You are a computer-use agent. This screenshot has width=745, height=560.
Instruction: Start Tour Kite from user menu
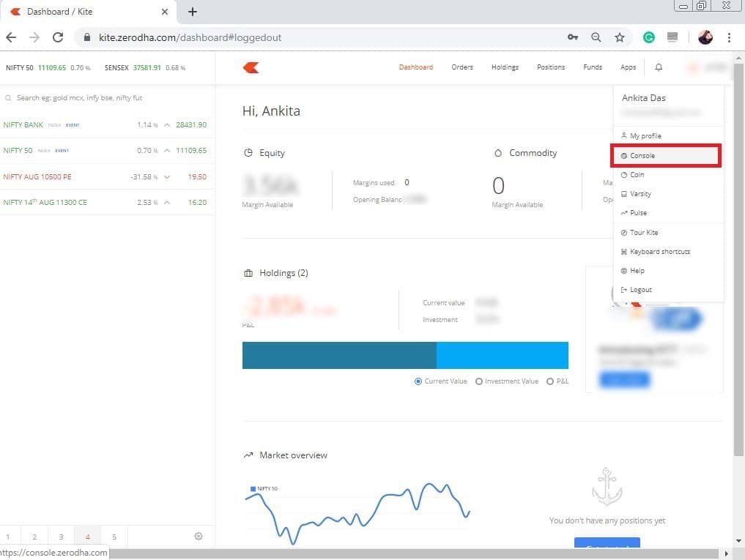(x=668, y=233)
